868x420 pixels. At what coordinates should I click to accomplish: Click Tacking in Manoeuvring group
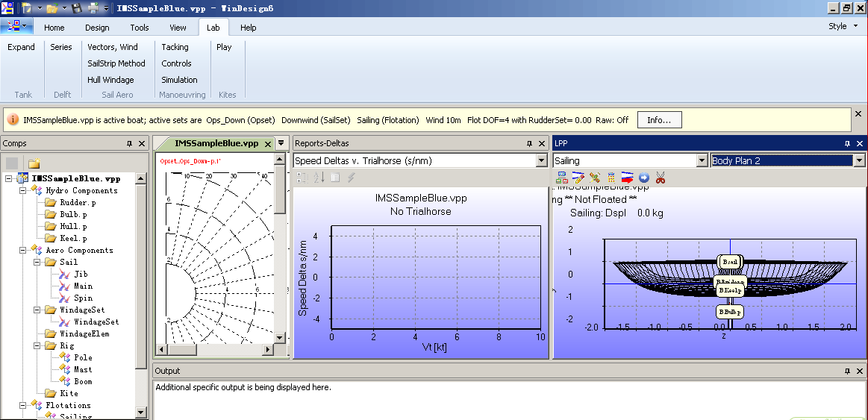(x=175, y=47)
